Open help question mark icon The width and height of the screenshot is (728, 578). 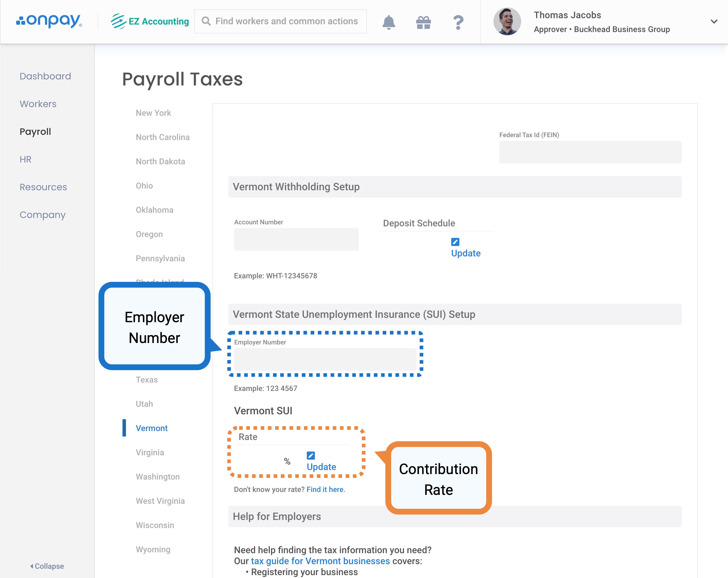pyautogui.click(x=458, y=22)
